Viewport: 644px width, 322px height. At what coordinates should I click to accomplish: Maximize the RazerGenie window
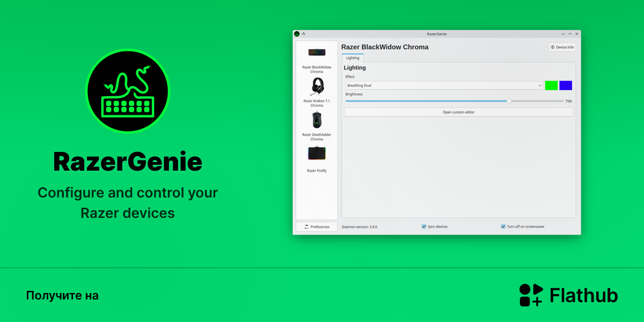(x=570, y=34)
